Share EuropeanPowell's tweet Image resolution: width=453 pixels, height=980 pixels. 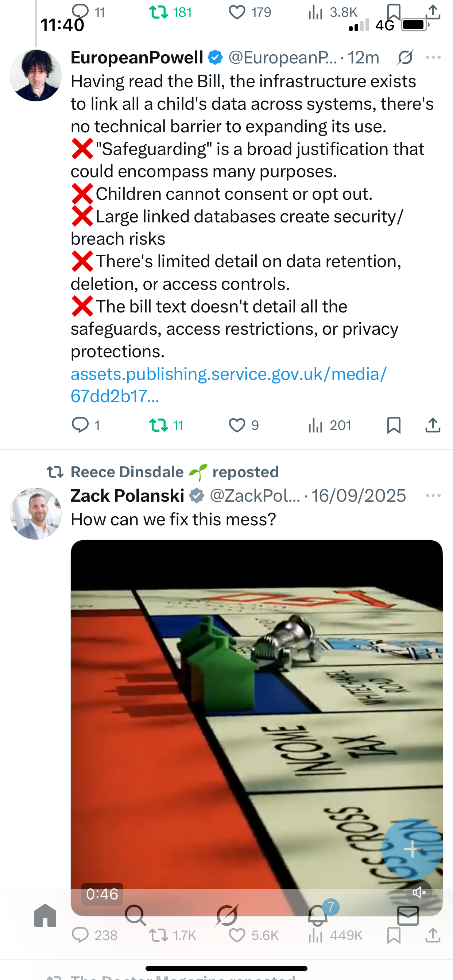pyautogui.click(x=433, y=425)
